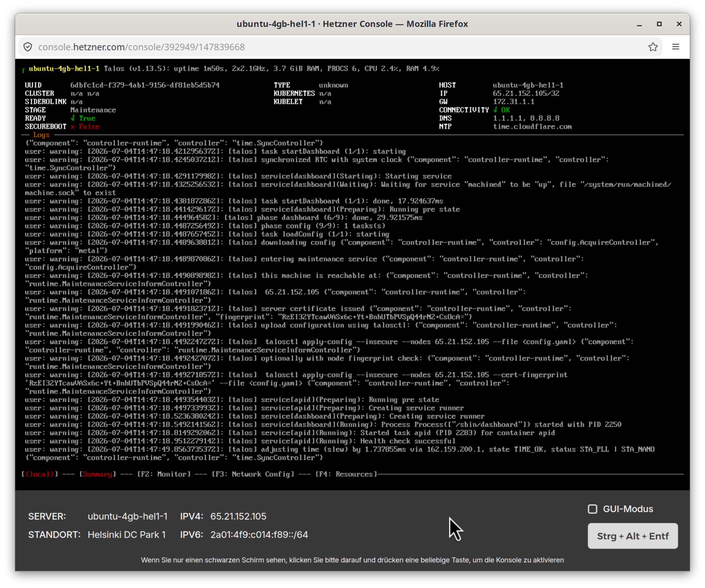The width and height of the screenshot is (705, 588).
Task: Enable the GUI-Modus checkbox
Action: 592,509
